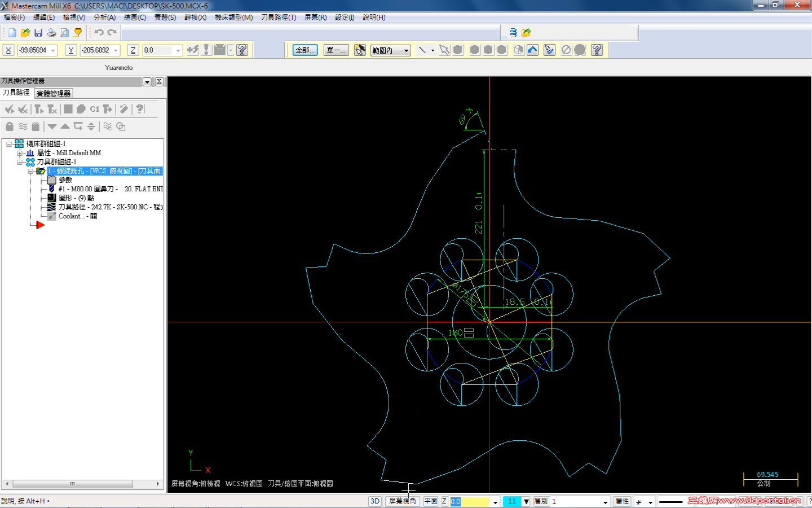This screenshot has height=508, width=812.
Task: Open the Z coordinate value dropdown
Action: click(178, 50)
